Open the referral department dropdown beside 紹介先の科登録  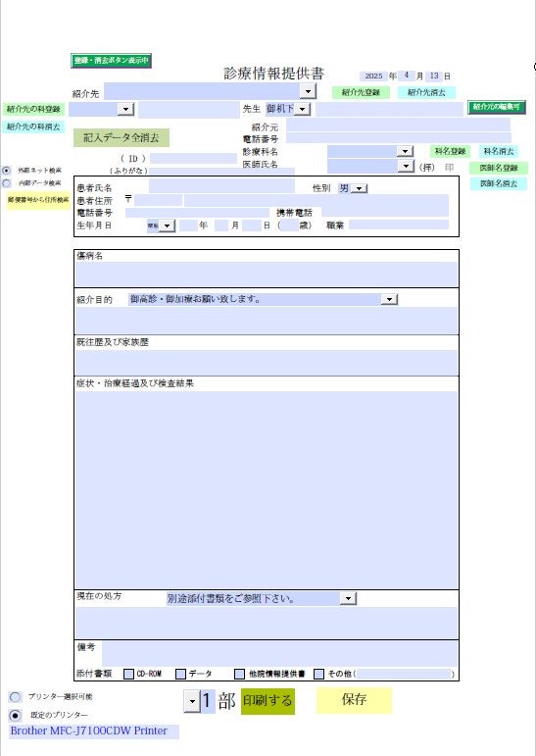coord(125,109)
